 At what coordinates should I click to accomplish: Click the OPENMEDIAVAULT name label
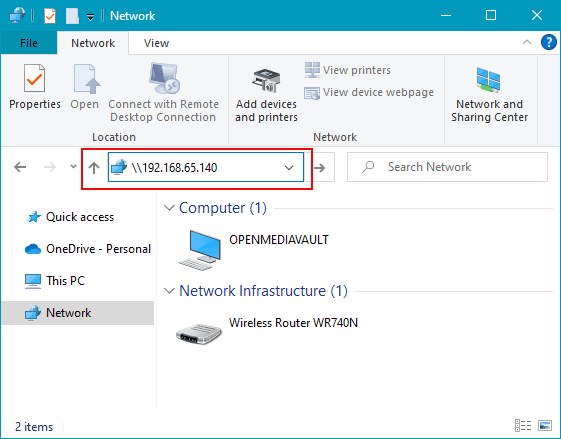tap(279, 240)
